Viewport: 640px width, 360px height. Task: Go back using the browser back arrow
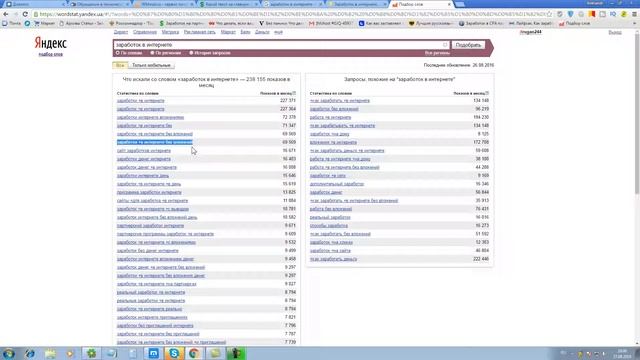6,14
